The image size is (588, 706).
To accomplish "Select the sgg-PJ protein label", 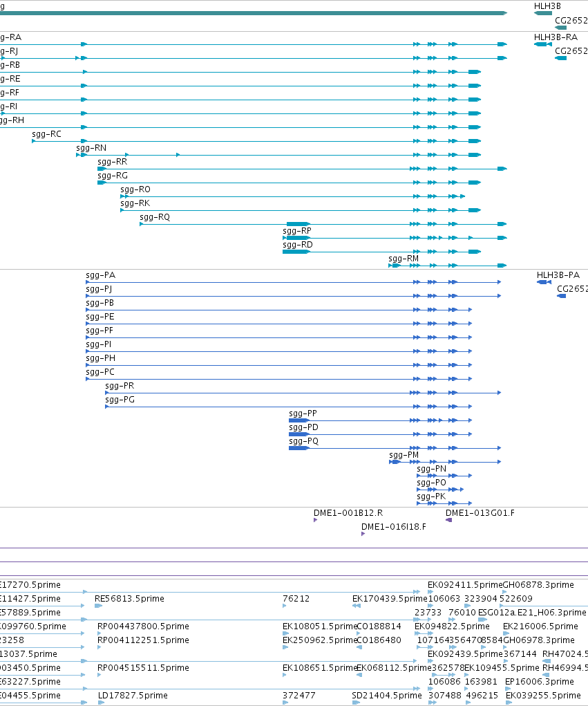I will (99, 289).
